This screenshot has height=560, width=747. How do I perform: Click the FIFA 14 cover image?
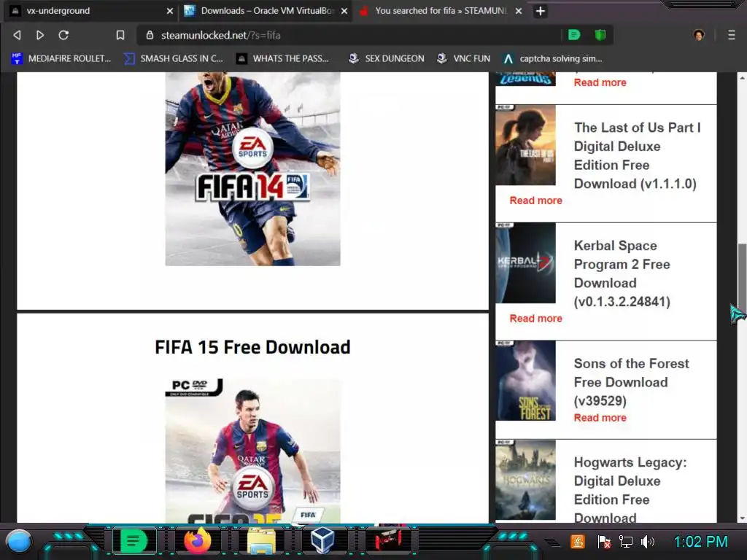252,168
